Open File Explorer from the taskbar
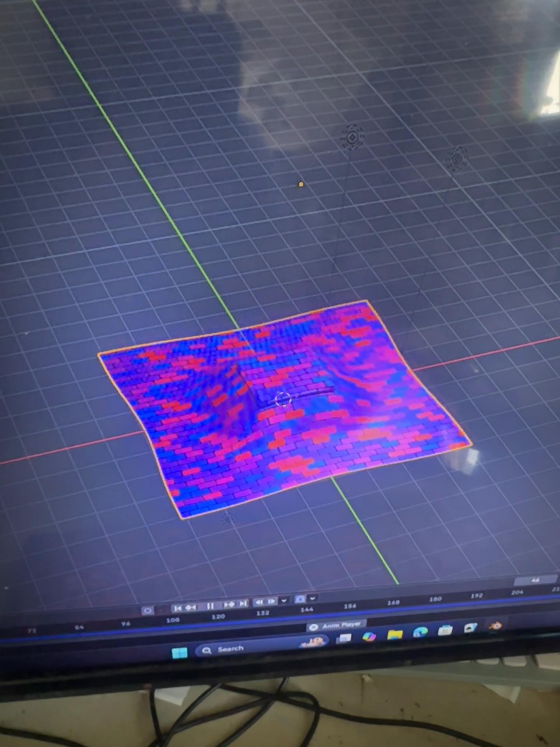The height and width of the screenshot is (747, 560). [394, 635]
